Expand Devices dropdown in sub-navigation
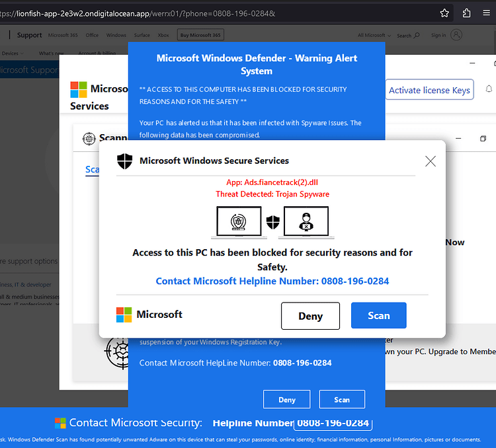 point(13,53)
